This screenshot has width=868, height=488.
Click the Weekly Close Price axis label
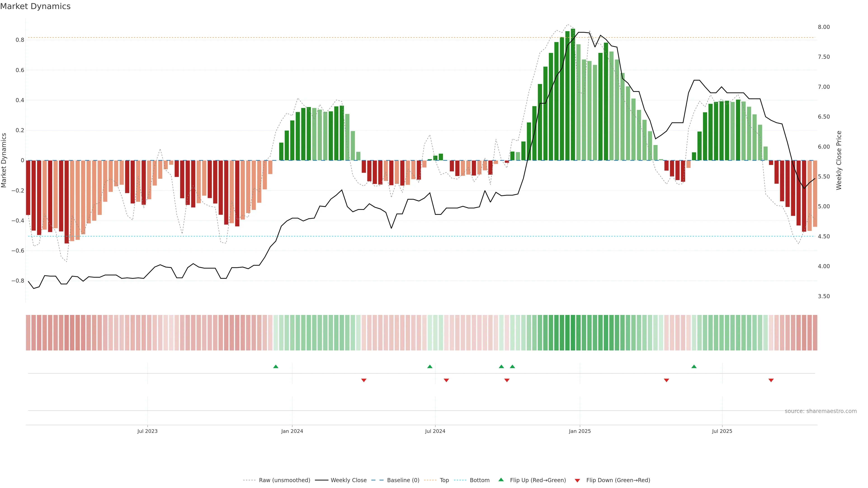(x=839, y=160)
